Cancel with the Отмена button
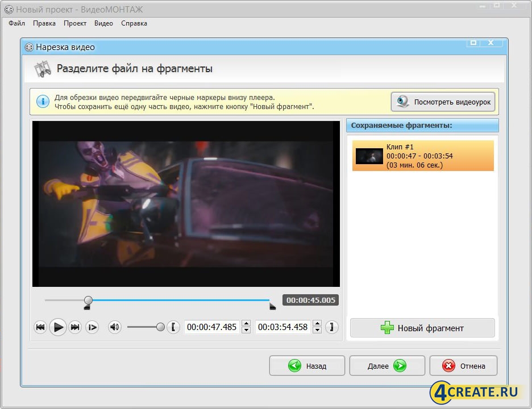Screen dimensions: 532x409 (x=463, y=366)
